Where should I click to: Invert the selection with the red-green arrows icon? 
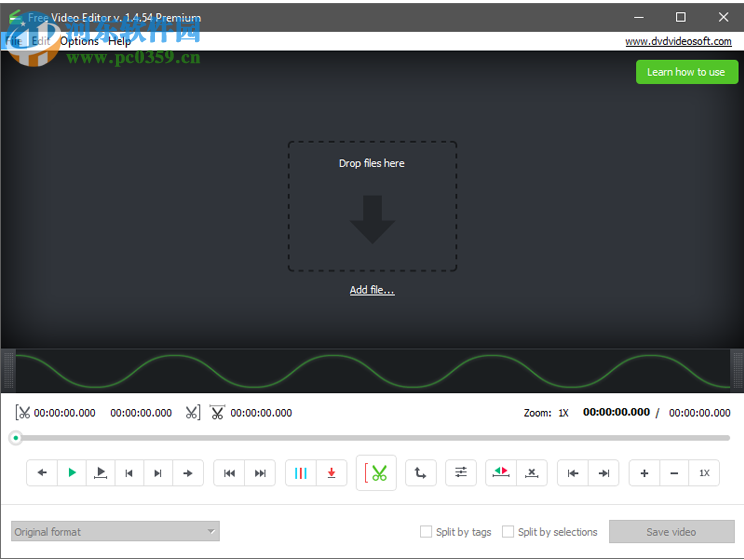click(x=501, y=473)
